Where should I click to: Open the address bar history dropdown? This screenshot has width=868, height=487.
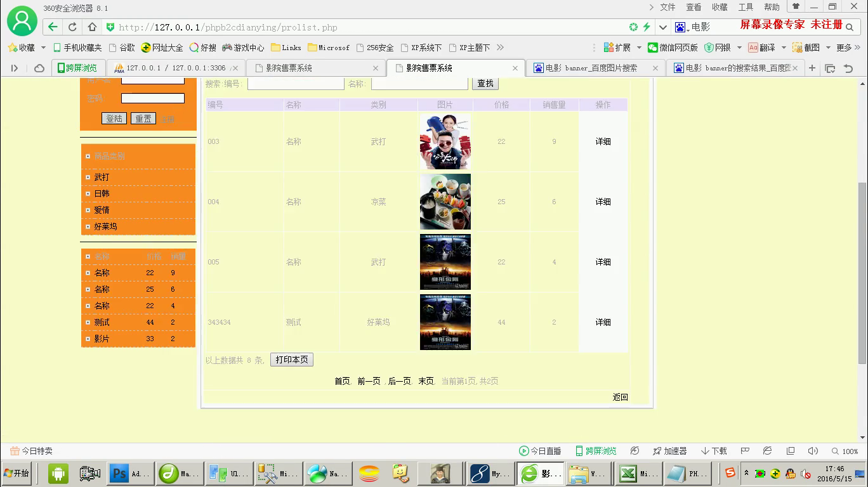663,27
